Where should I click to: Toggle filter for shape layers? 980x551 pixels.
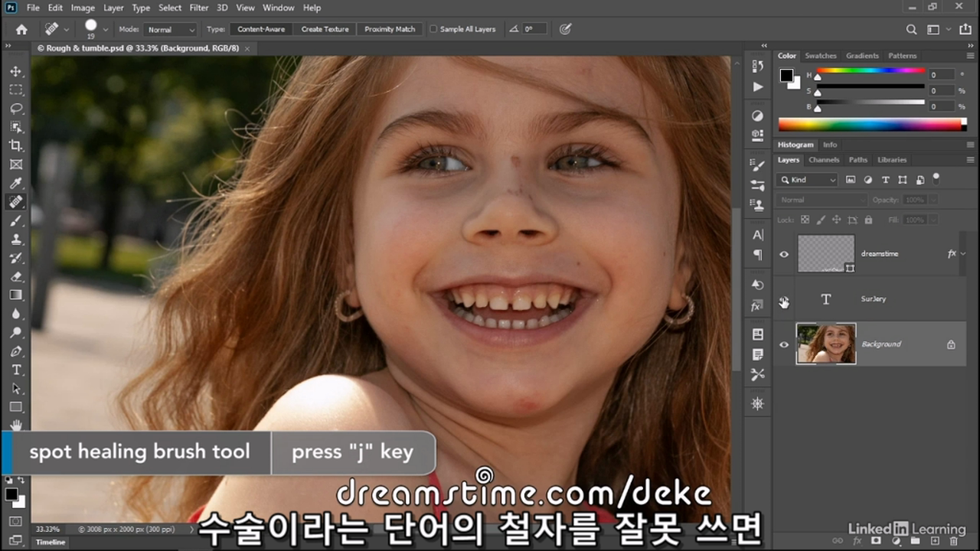[x=903, y=180]
